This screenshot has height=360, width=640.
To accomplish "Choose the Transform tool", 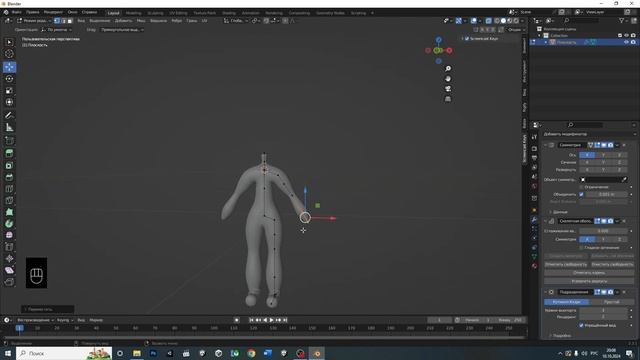I will tap(9, 102).
